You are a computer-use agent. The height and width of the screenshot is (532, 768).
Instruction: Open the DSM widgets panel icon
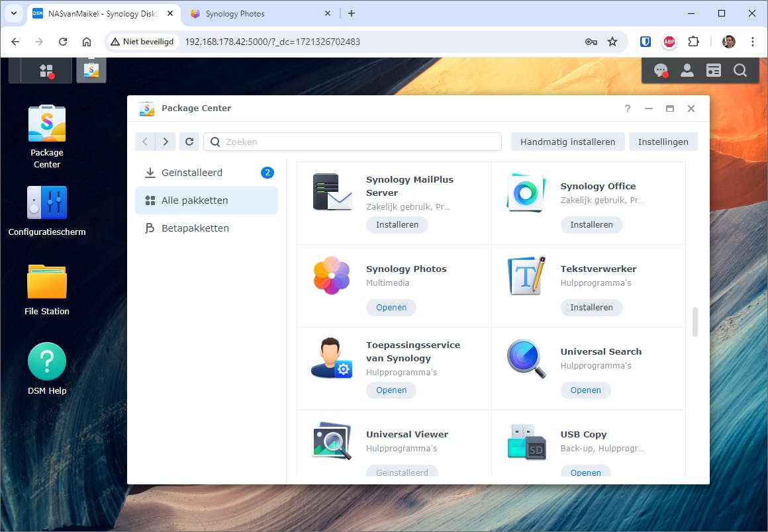pos(714,71)
